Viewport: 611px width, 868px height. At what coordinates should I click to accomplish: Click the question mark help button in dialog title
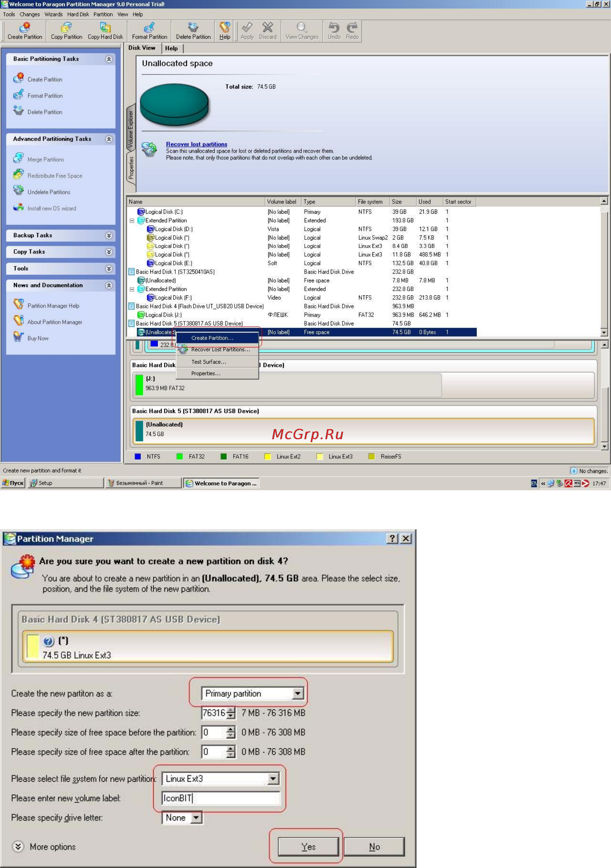(392, 538)
